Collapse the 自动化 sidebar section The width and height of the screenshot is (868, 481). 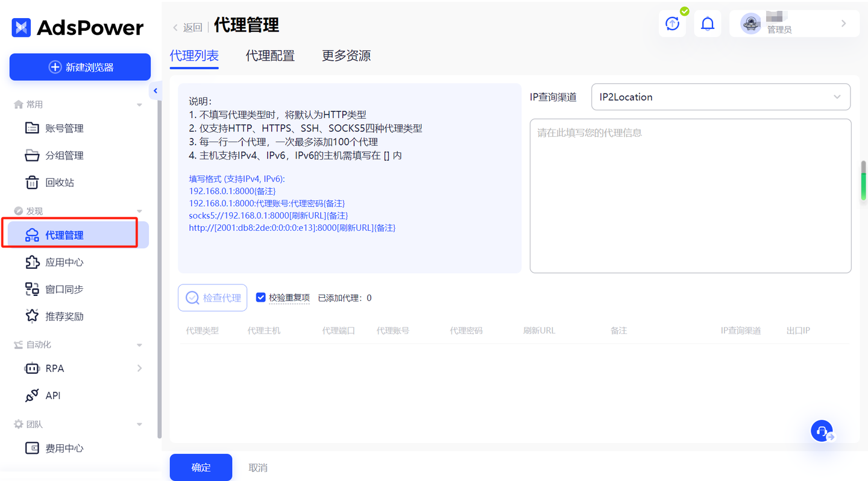tap(139, 344)
